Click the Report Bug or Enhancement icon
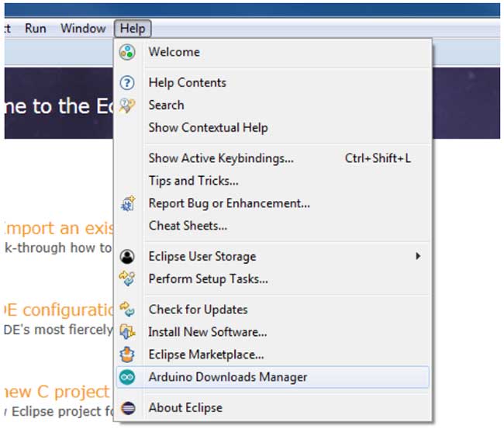504x429 pixels. coord(128,204)
